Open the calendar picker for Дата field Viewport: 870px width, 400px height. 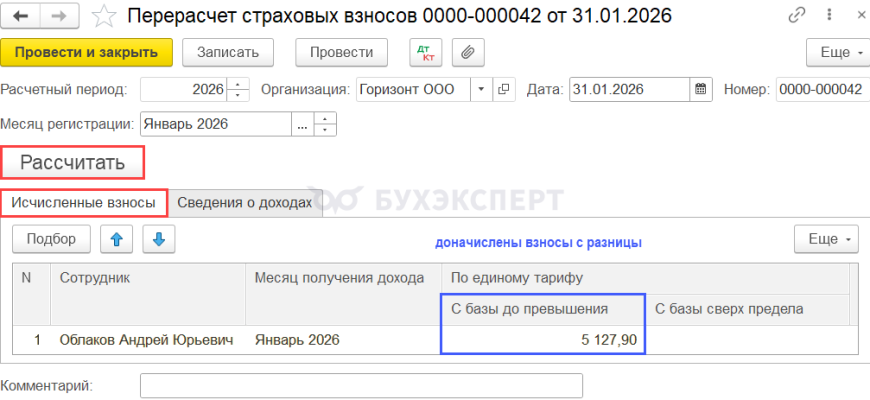(702, 89)
